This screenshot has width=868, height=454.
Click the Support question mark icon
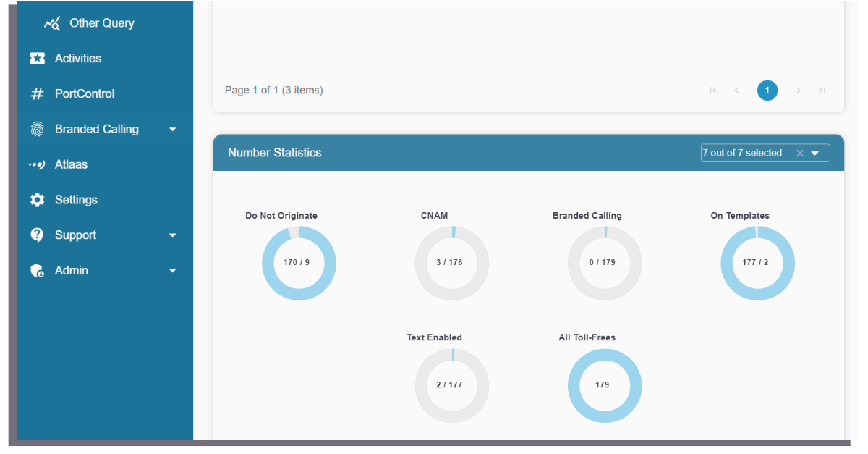[x=37, y=235]
